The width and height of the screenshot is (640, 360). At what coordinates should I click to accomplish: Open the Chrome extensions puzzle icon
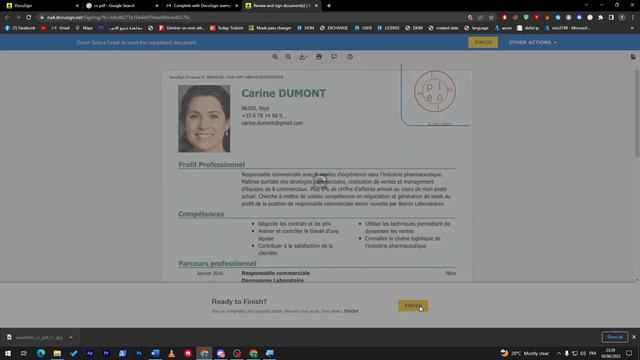click(600, 18)
